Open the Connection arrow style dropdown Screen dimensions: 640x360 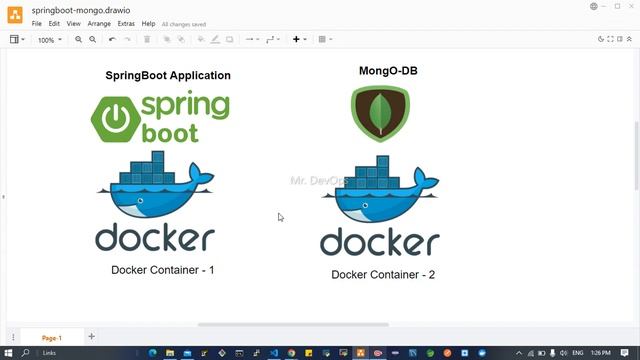point(252,39)
